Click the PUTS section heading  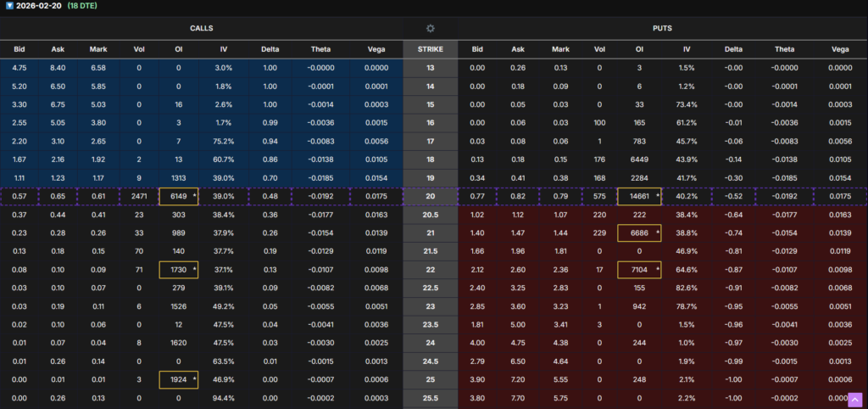point(662,28)
